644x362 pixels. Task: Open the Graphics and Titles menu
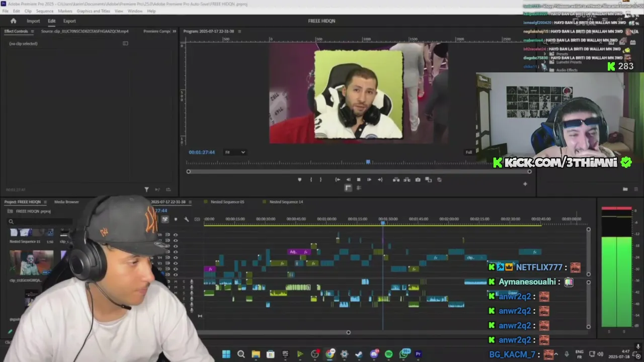93,11
